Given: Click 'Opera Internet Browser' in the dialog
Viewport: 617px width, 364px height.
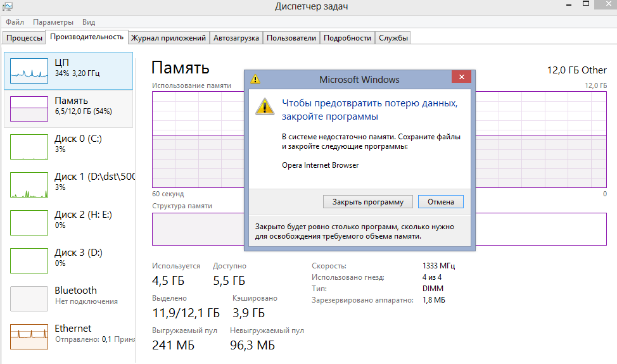Looking at the screenshot, I should click(321, 165).
